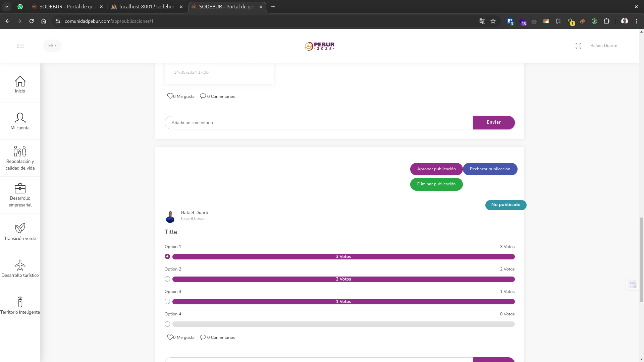The height and width of the screenshot is (362, 644).
Task: Switch to first SODEBUR browser tab
Action: coord(67,7)
